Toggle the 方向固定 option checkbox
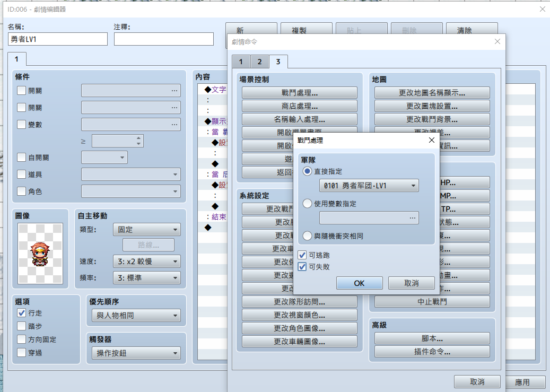 pyautogui.click(x=21, y=339)
